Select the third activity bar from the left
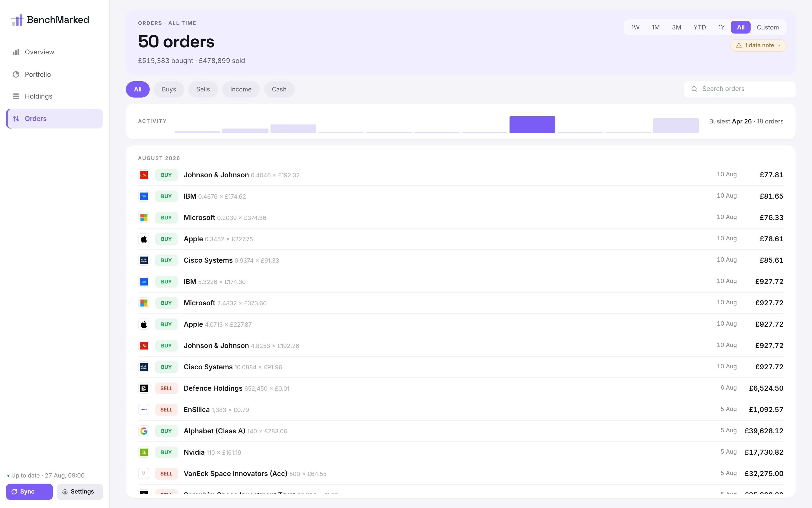812x508 pixels. 293,129
